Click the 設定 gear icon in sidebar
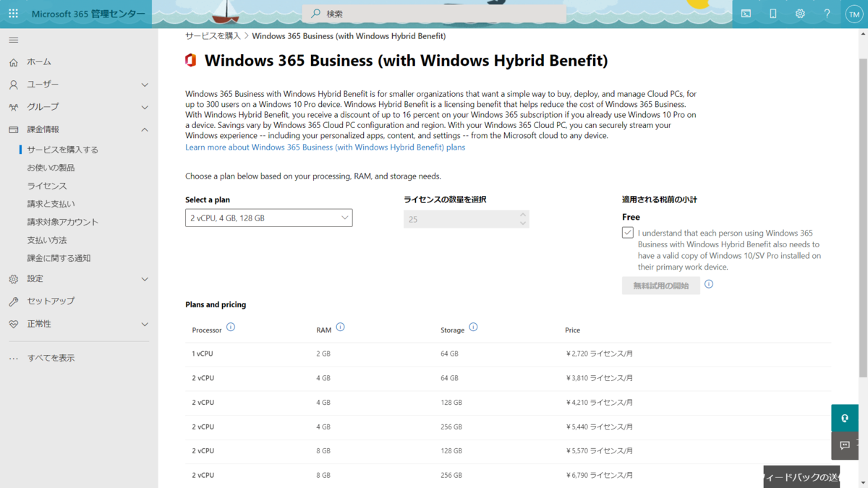 click(14, 279)
